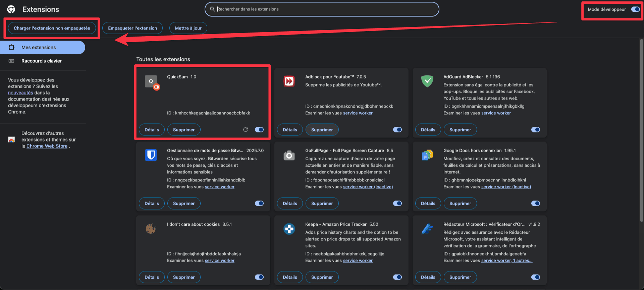Select Mes extensions in the sidebar
The image size is (644, 290).
43,47
